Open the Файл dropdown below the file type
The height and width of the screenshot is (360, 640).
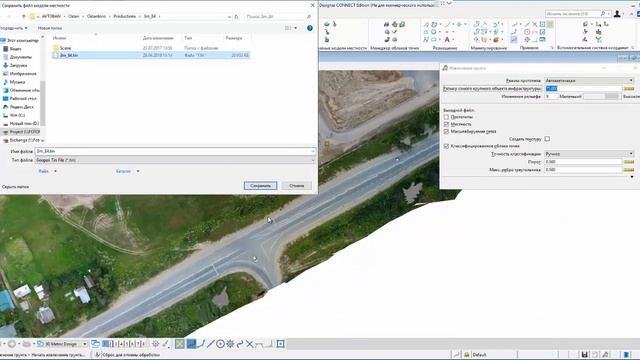48,171
